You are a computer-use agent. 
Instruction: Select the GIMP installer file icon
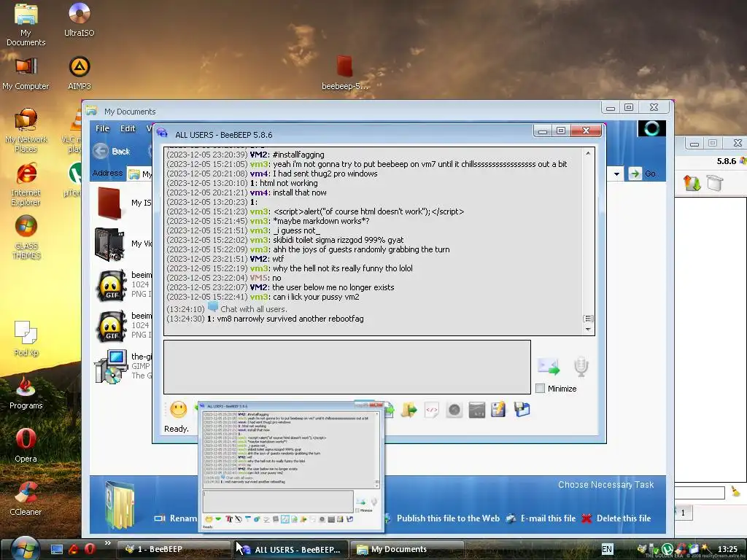coord(111,367)
